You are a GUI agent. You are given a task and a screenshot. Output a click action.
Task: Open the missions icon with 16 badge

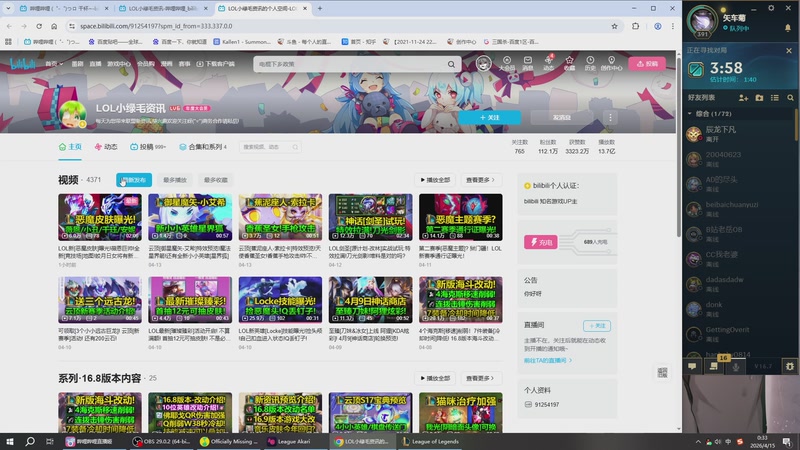[x=714, y=365]
